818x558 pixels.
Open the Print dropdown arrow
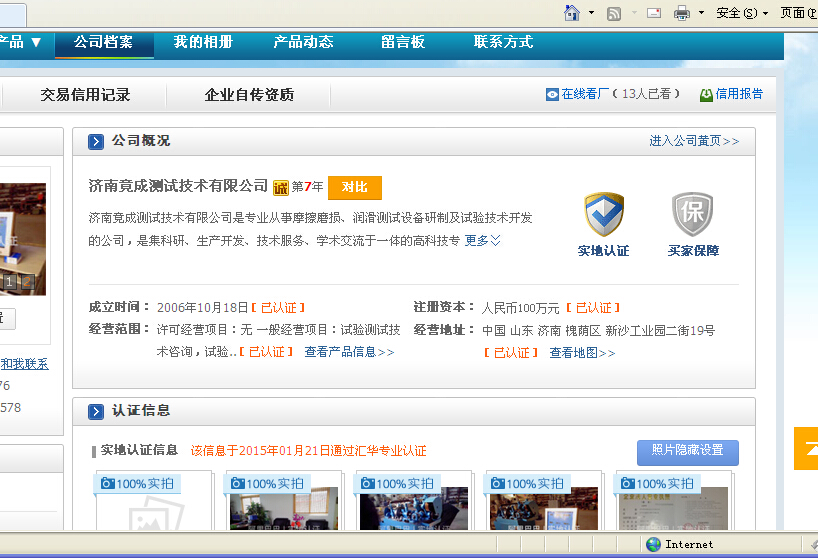point(701,13)
